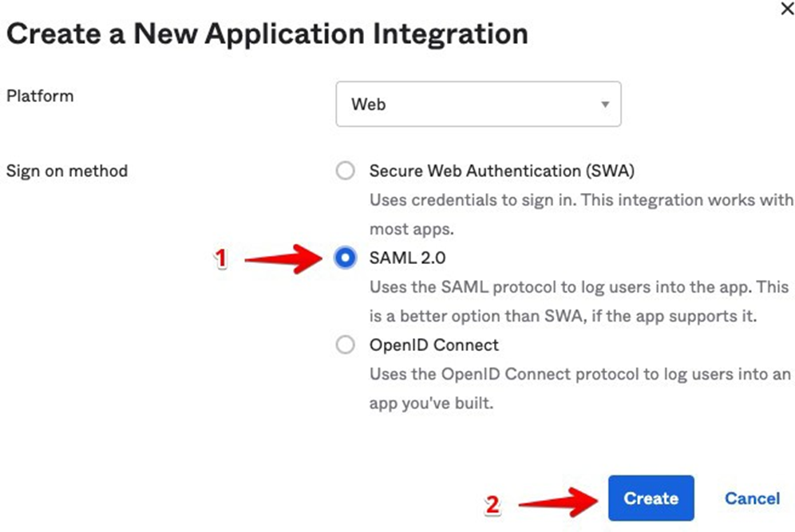Click the OpenID Connect option label

click(433, 345)
